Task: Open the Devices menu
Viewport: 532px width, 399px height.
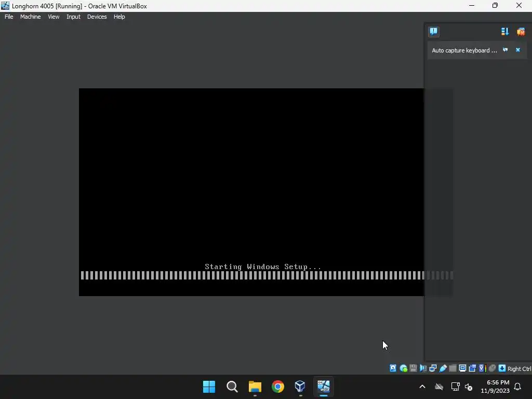Action: tap(97, 17)
